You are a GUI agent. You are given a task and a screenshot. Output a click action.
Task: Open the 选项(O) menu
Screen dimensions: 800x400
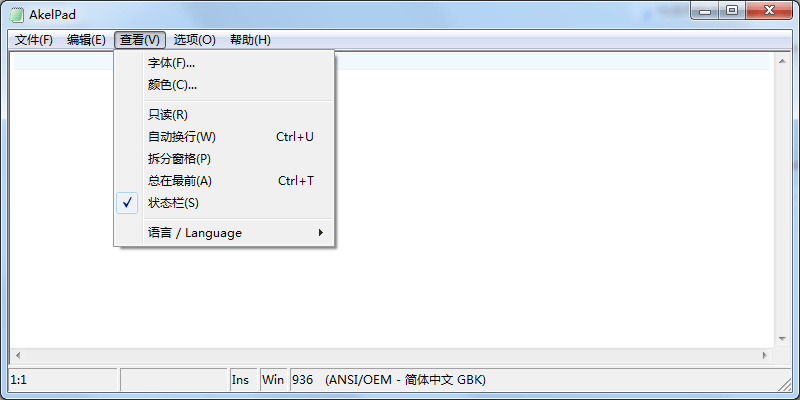tap(194, 40)
